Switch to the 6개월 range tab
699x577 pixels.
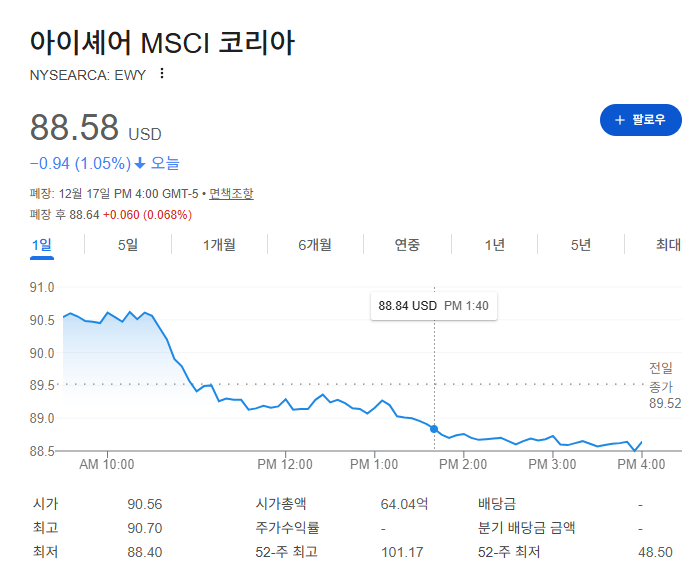pyautogui.click(x=315, y=245)
